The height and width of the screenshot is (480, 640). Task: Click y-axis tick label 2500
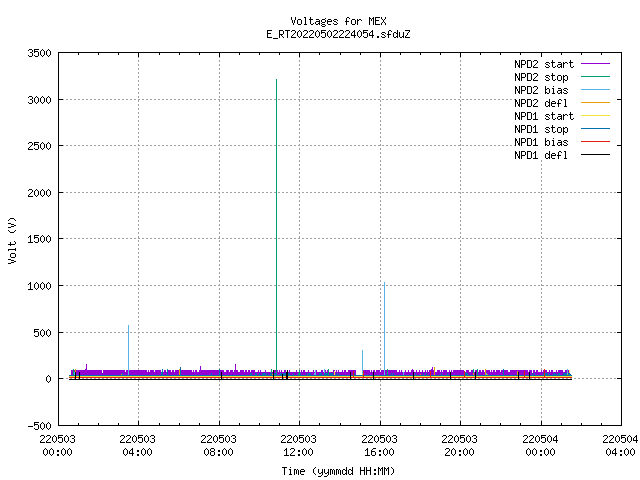(39, 146)
